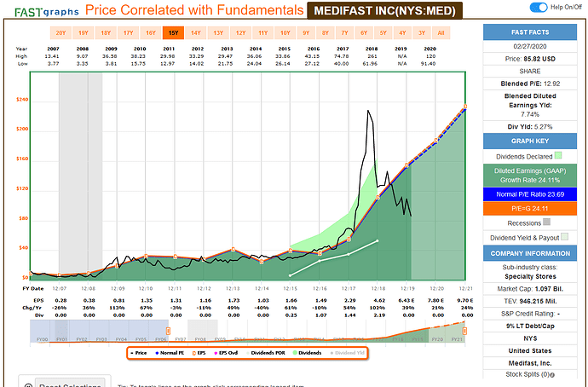588x387 pixels.
Task: Click the Reset Selections button
Action: coord(70,384)
